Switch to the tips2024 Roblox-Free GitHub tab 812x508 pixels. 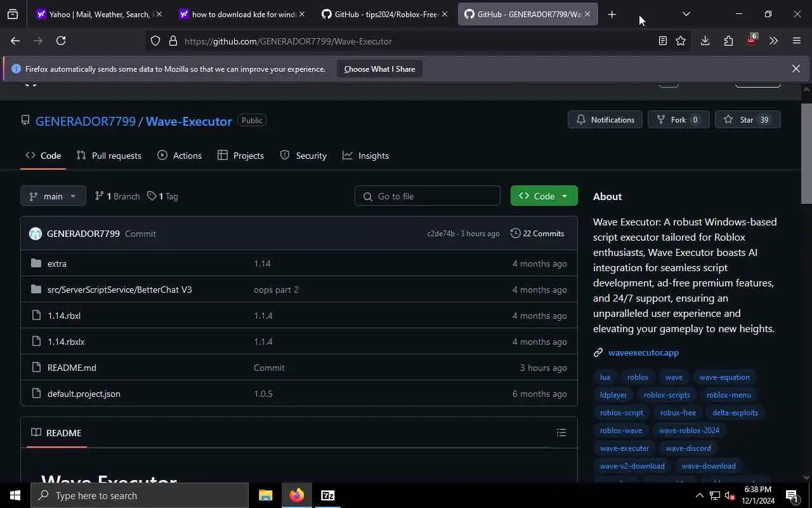384,14
